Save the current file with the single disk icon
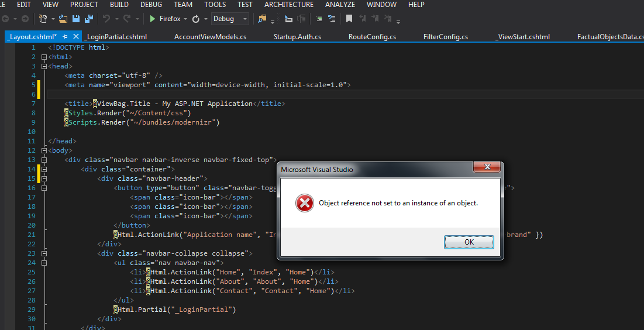 pyautogui.click(x=76, y=19)
